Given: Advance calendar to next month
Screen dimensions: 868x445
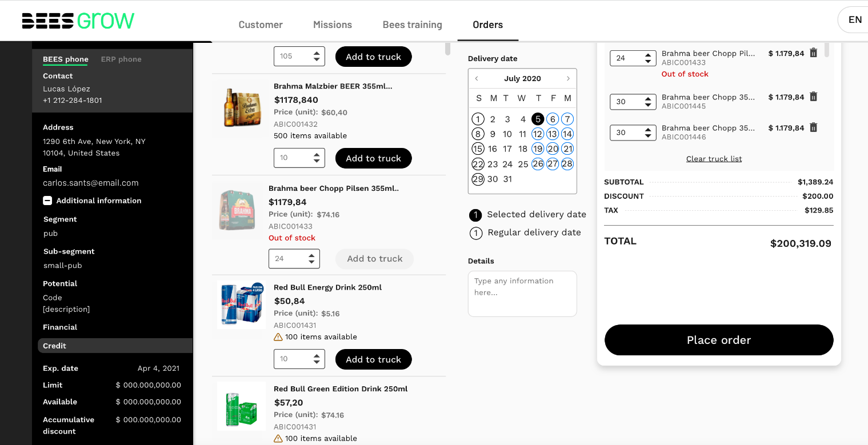Looking at the screenshot, I should pyautogui.click(x=568, y=79).
